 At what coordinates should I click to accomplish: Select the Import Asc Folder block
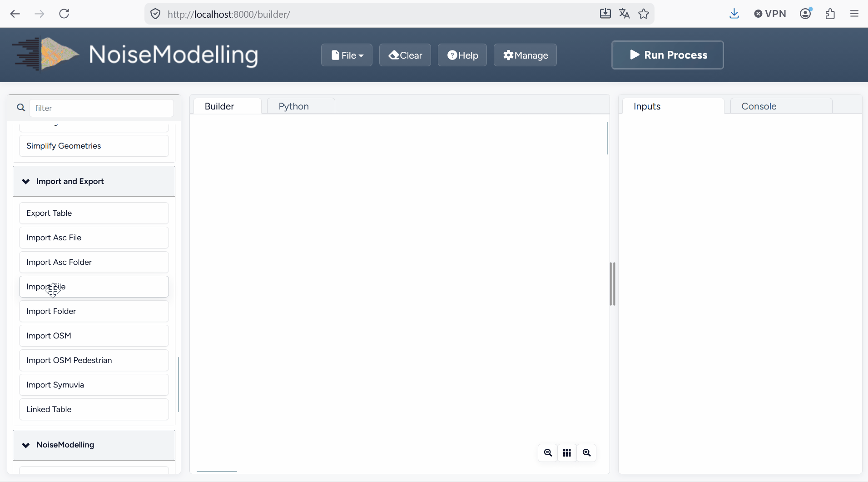(94, 262)
